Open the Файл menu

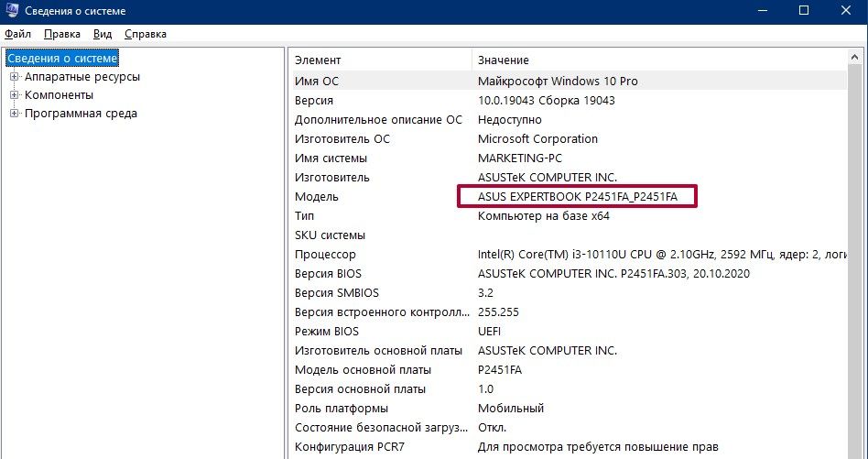[x=18, y=34]
